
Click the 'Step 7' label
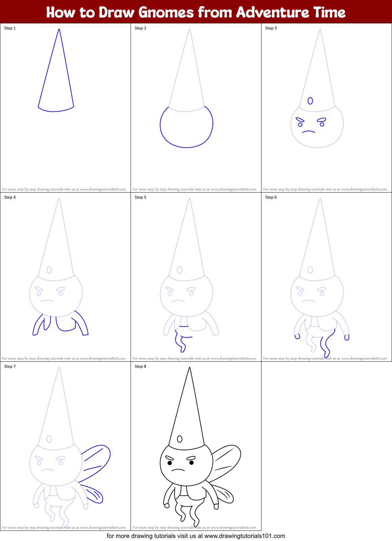tap(10, 366)
